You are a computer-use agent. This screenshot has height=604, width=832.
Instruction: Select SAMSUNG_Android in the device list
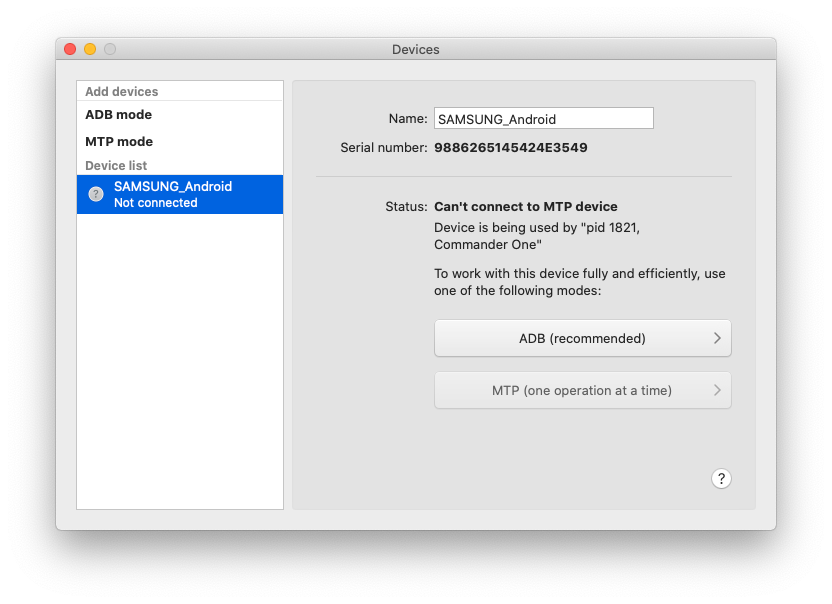(x=180, y=194)
